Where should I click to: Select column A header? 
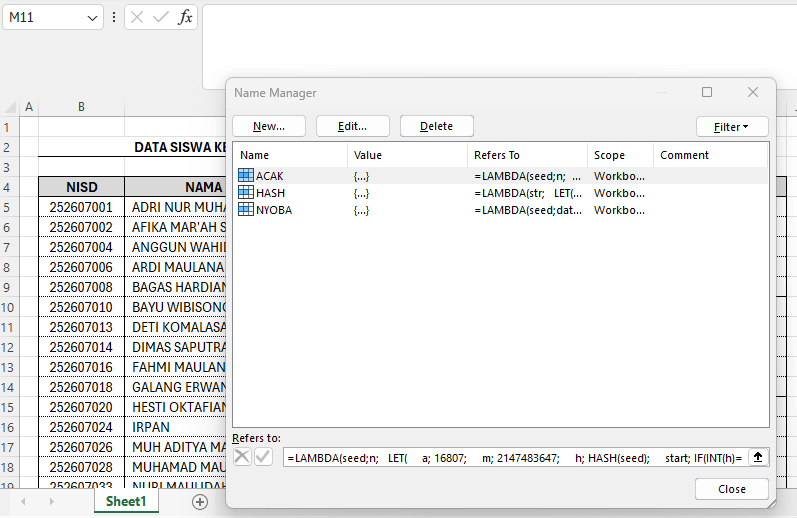(29, 107)
